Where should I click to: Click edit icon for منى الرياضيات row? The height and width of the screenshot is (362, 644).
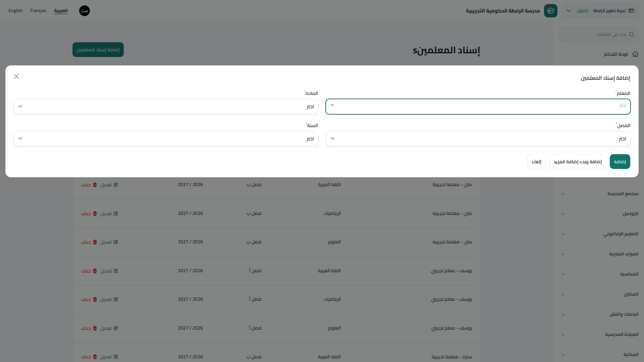(x=116, y=214)
